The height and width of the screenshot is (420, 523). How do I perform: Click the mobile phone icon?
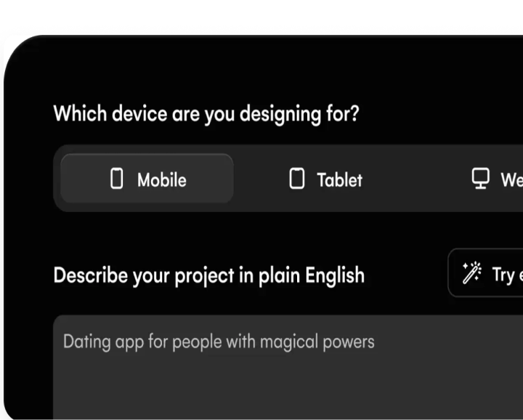(x=116, y=179)
